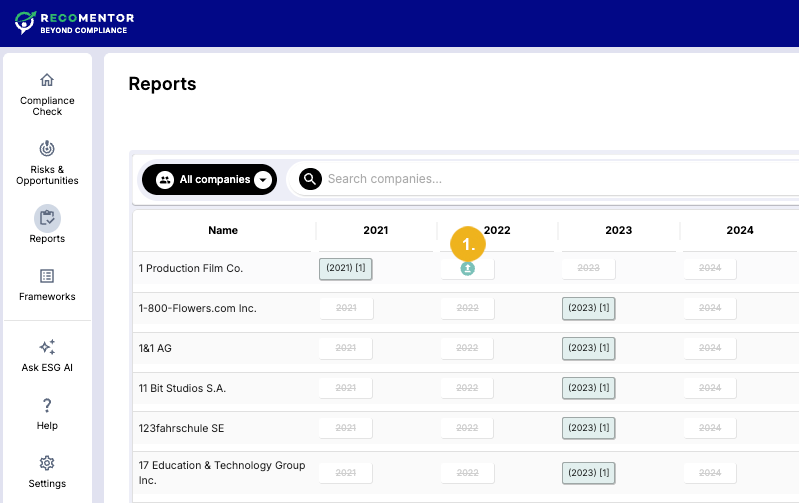Select the Reports clipboard icon
Viewport: 799px width, 503px height.
(47, 218)
